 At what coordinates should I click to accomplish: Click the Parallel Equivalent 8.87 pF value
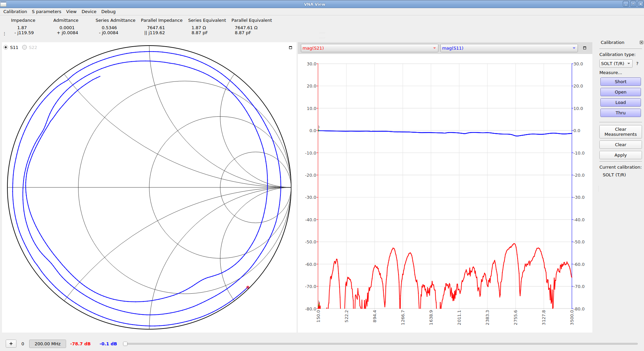(x=243, y=33)
